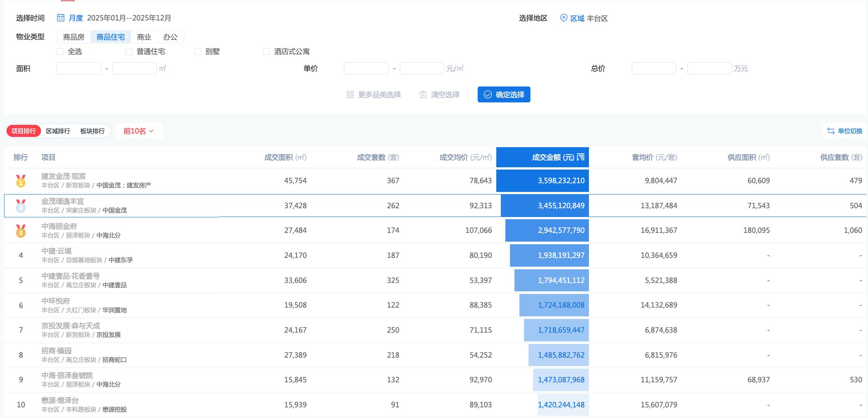Check the 全选 checkbox

60,52
